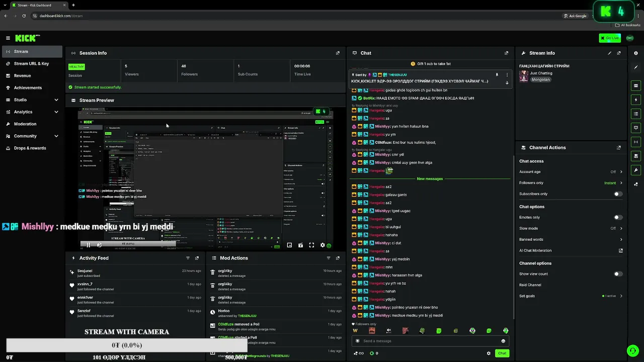Toggle chat bubble icon on right rail
Image resolution: width=644 pixels, height=362 pixels.
coord(636,128)
